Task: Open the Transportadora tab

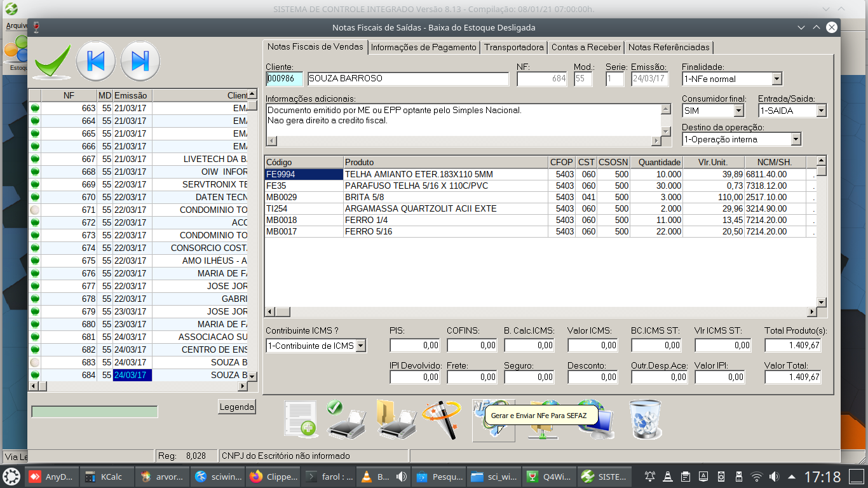Action: [513, 47]
